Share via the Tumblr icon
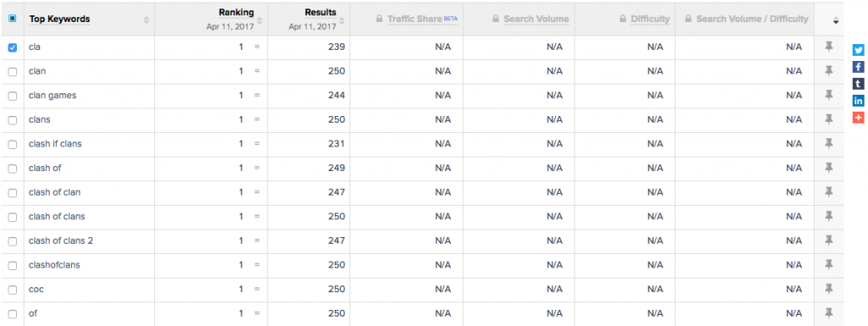This screenshot has height=326, width=868. 858,84
